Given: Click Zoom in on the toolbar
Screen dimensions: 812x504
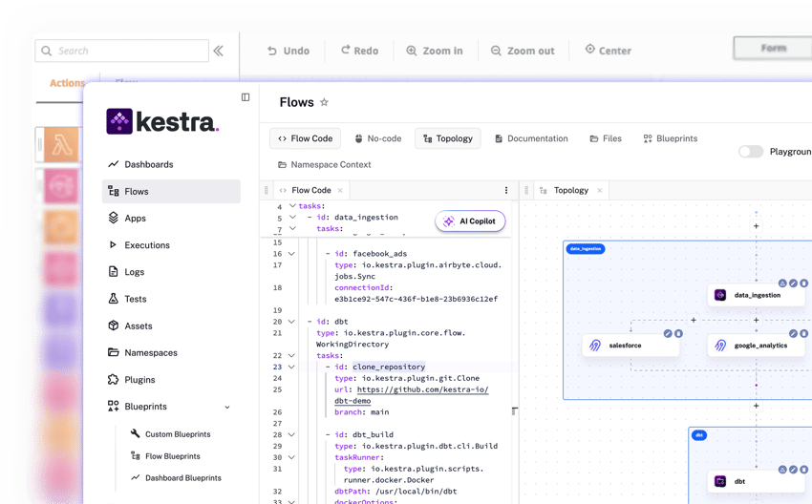Looking at the screenshot, I should tap(434, 51).
